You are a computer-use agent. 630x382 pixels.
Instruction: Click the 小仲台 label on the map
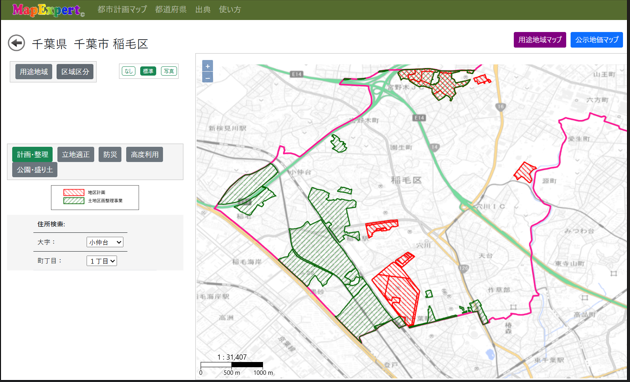click(300, 172)
